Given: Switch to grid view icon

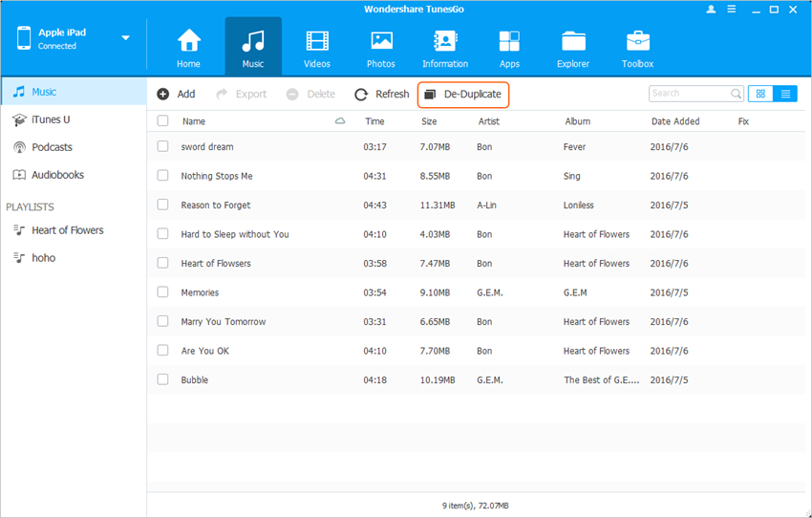Looking at the screenshot, I should (x=760, y=94).
